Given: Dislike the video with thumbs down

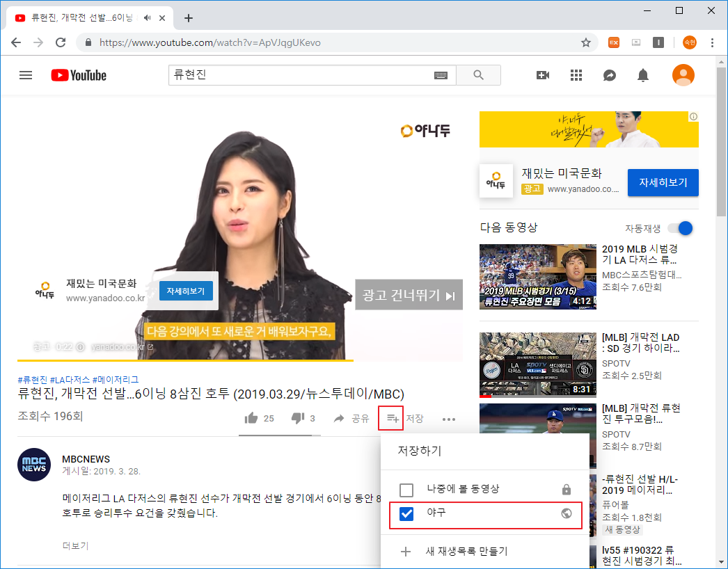Looking at the screenshot, I should [298, 418].
